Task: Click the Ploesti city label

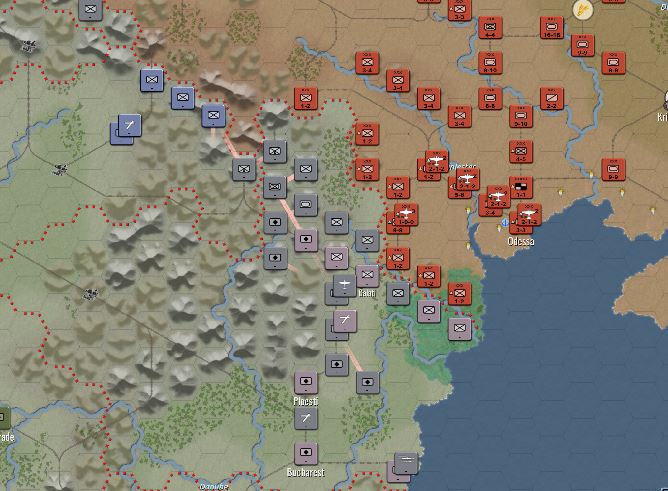Action: 305,401
